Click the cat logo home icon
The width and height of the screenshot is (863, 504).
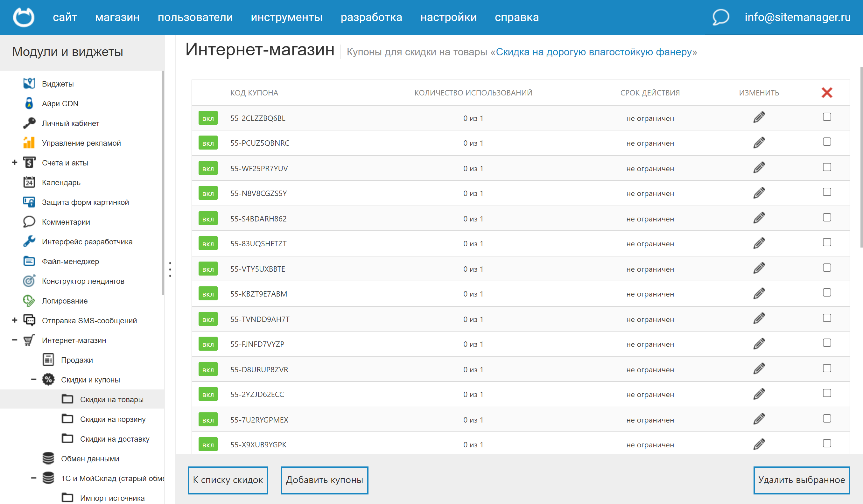24,17
